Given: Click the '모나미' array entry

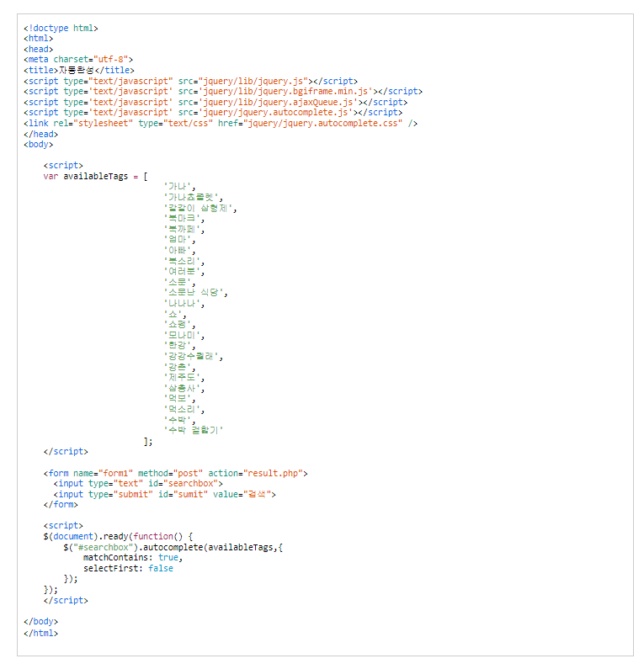Looking at the screenshot, I should pos(184,336).
